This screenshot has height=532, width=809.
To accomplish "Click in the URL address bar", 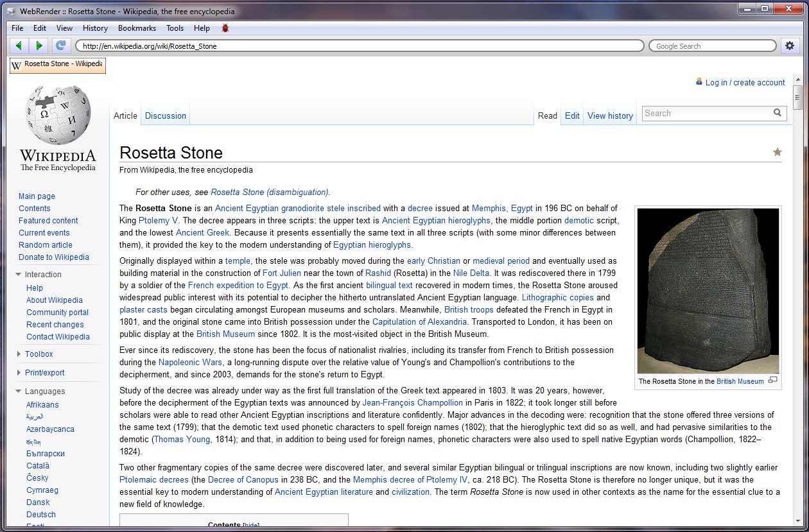I will (360, 46).
